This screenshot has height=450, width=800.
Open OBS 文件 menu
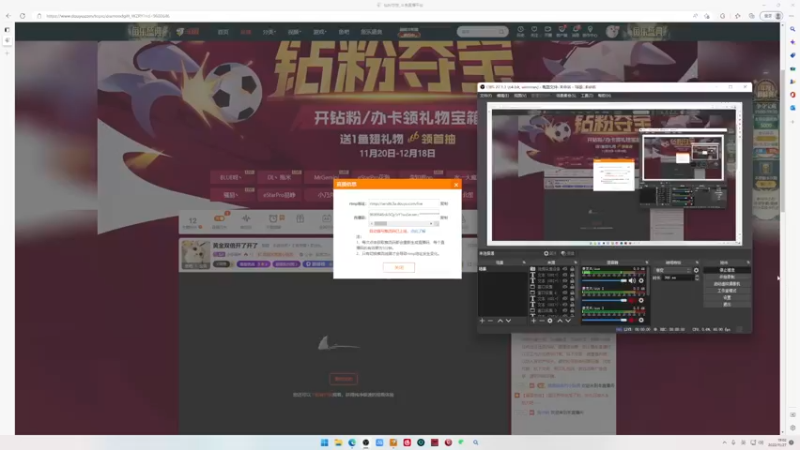point(486,95)
